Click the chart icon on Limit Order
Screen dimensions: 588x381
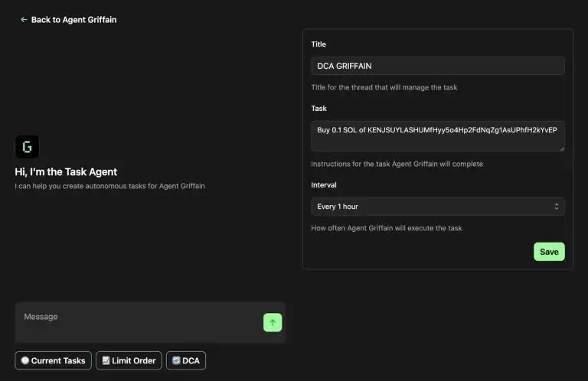pos(106,360)
